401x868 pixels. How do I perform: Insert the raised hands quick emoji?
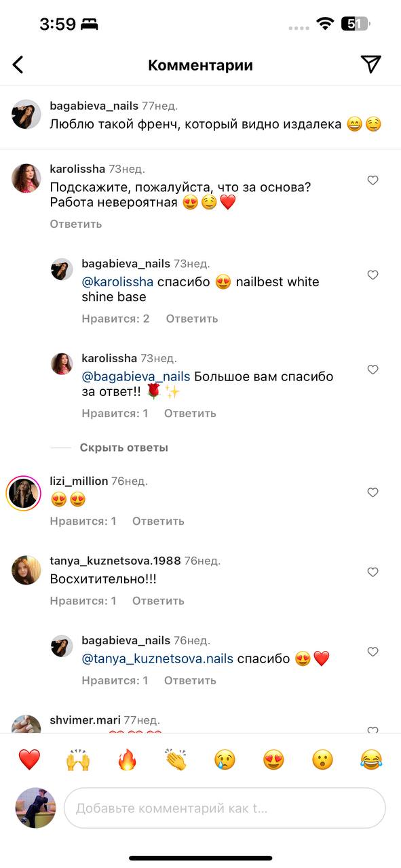[x=78, y=759]
